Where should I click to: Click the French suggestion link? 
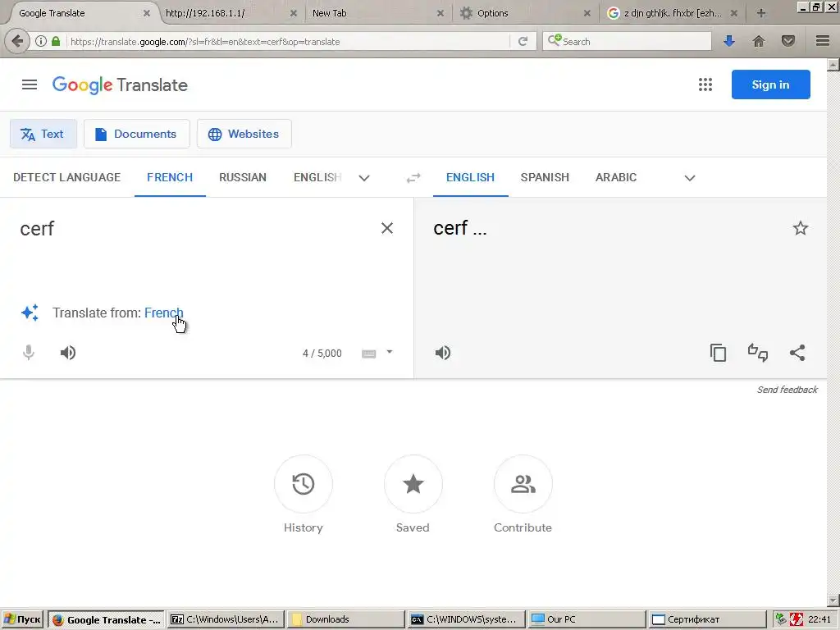(x=164, y=313)
